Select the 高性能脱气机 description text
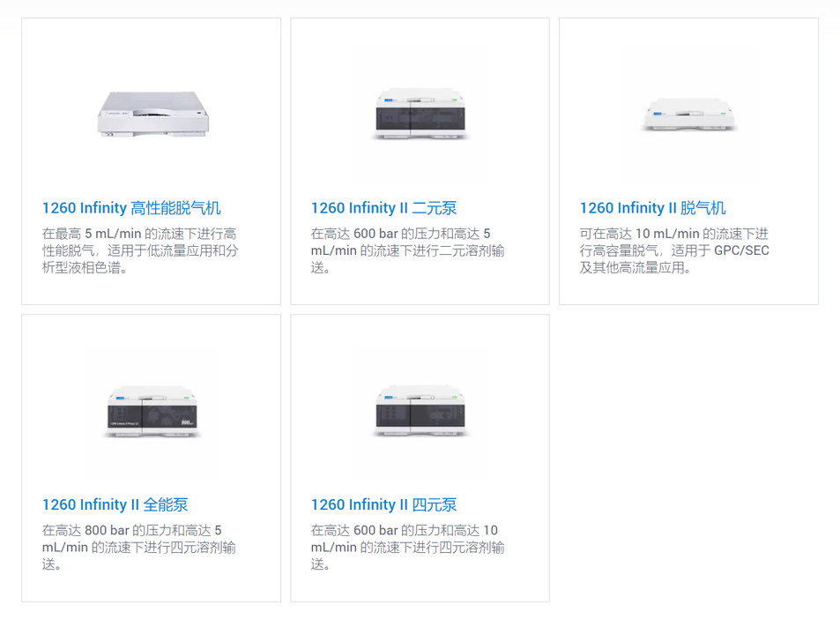Screen dimensions: 840x627 pos(140,250)
